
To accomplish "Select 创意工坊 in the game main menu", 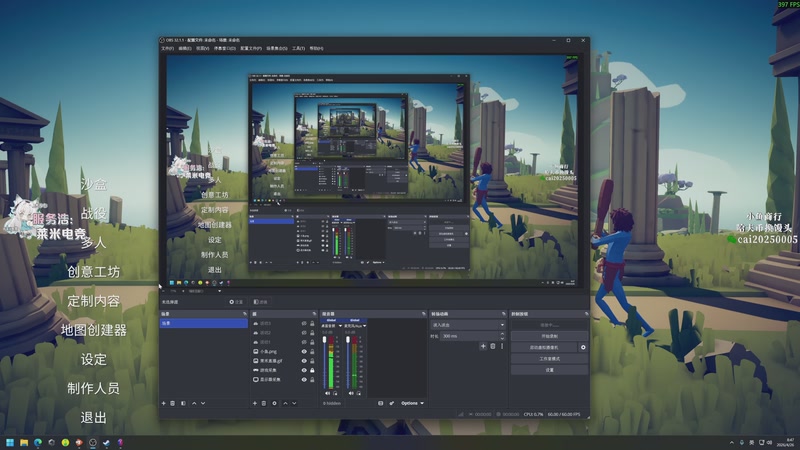I will 93,272.
